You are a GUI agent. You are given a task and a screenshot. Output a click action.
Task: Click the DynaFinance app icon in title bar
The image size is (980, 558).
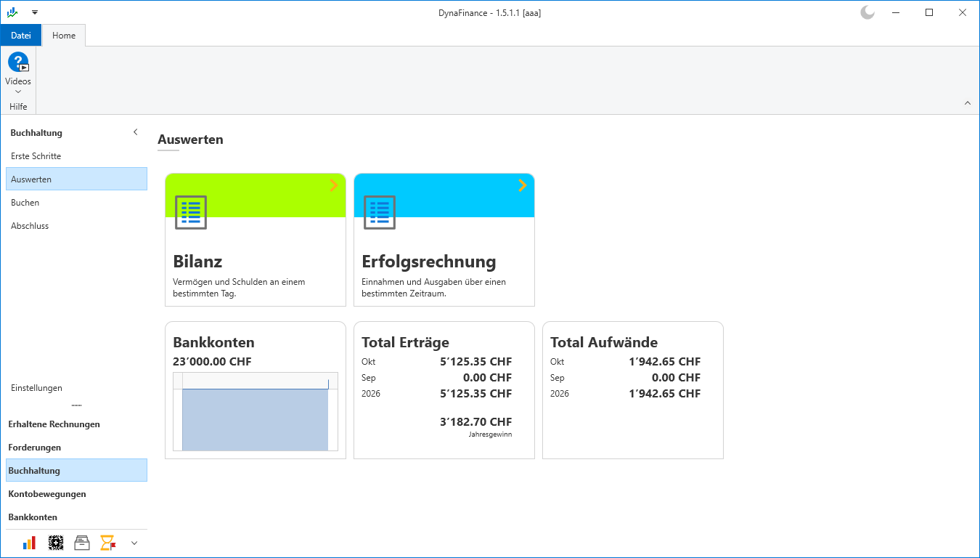click(12, 12)
